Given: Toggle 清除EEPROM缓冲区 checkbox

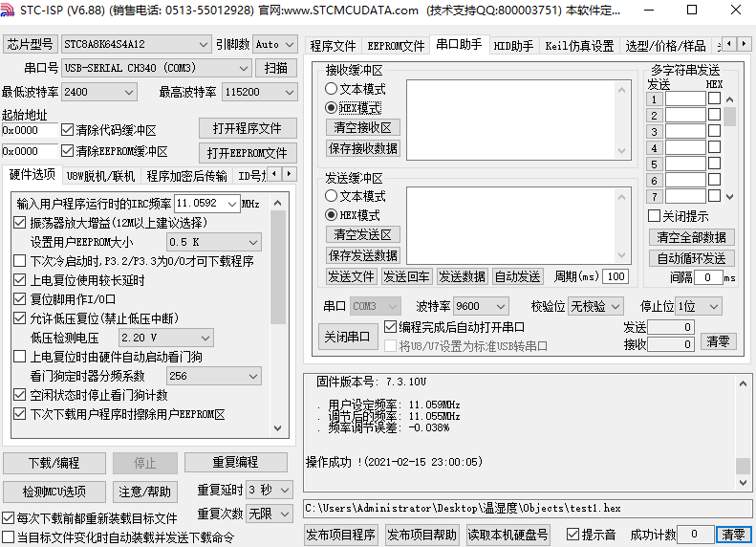Looking at the screenshot, I should 68,151.
